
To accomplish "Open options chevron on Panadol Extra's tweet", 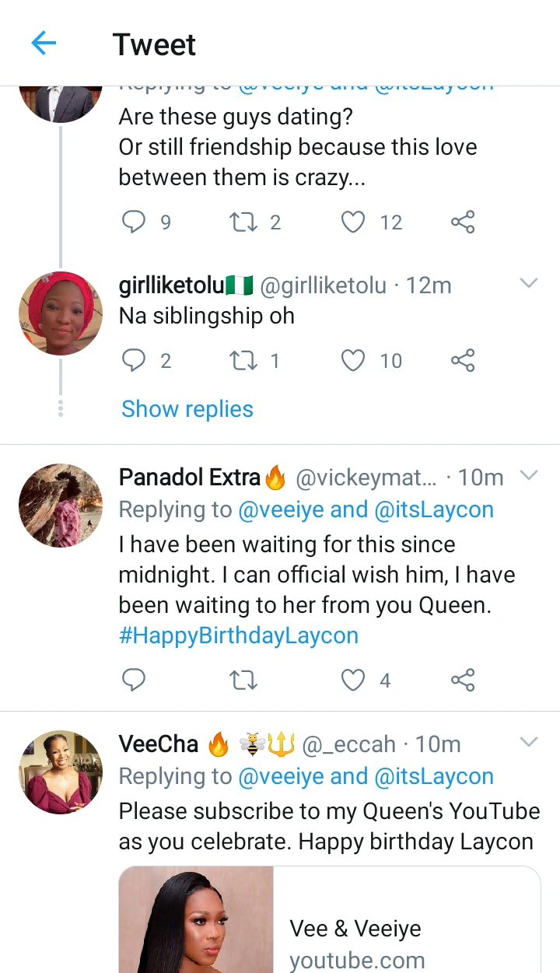I will point(529,475).
